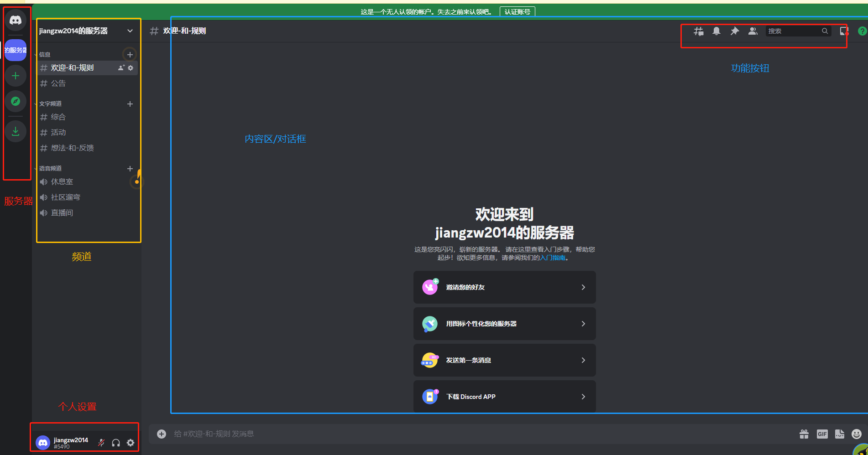Open 用图标个性化您的服务器 card
Screen dimensions: 868x455
pyautogui.click(x=505, y=324)
